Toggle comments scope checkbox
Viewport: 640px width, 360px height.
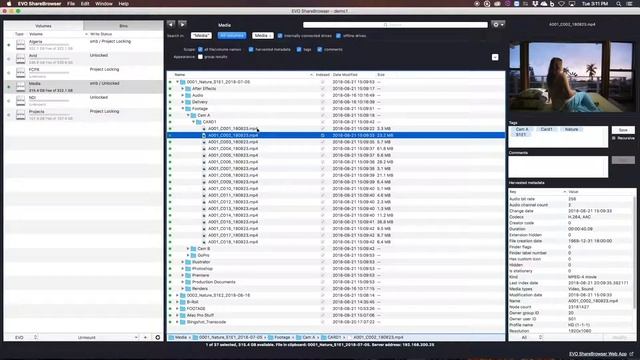point(320,49)
